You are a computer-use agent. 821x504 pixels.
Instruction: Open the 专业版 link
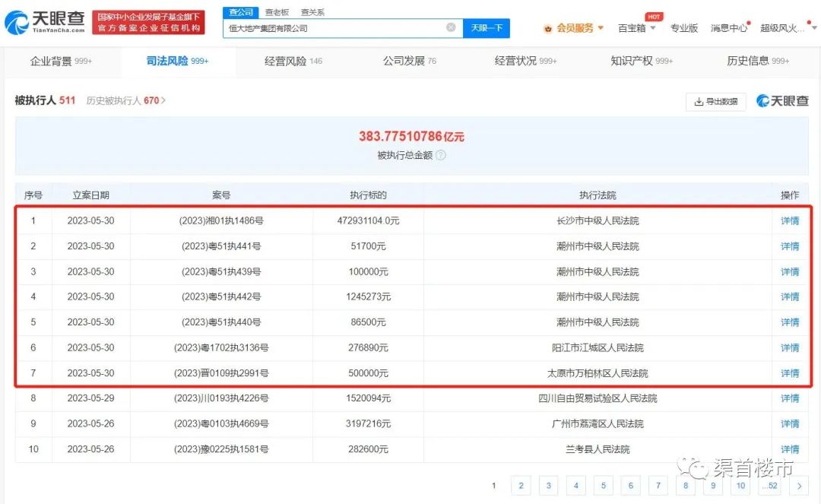(684, 28)
